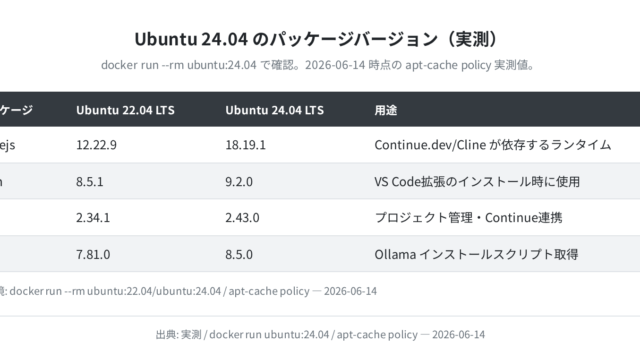This screenshot has width=640, height=360.
Task: Click the Ubuntu 22.04 LTS column header
Action: point(125,110)
